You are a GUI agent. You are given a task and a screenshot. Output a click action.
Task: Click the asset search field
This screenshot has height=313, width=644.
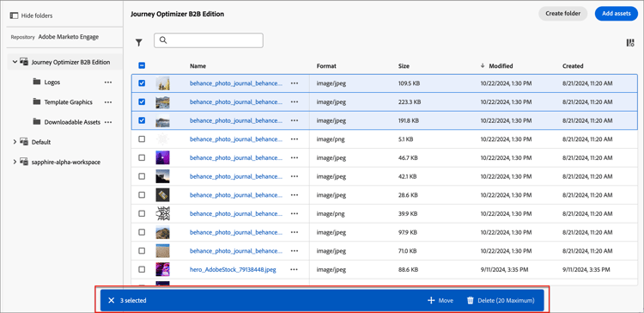point(209,40)
